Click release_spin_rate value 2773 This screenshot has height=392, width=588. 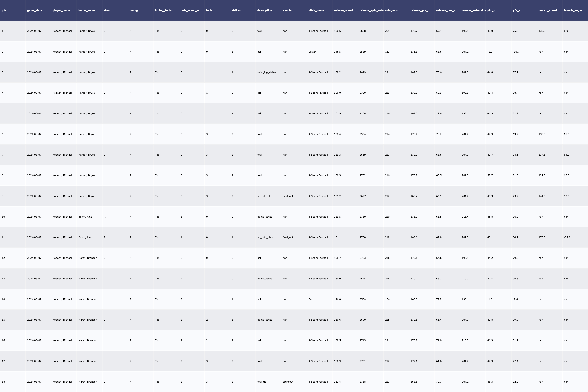[x=362, y=258]
